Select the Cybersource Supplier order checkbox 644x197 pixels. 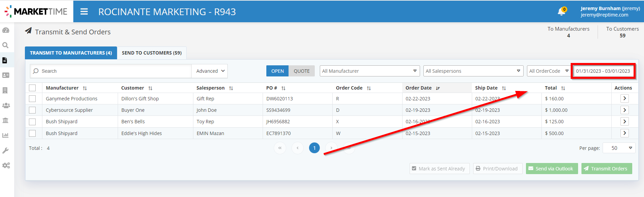32,110
